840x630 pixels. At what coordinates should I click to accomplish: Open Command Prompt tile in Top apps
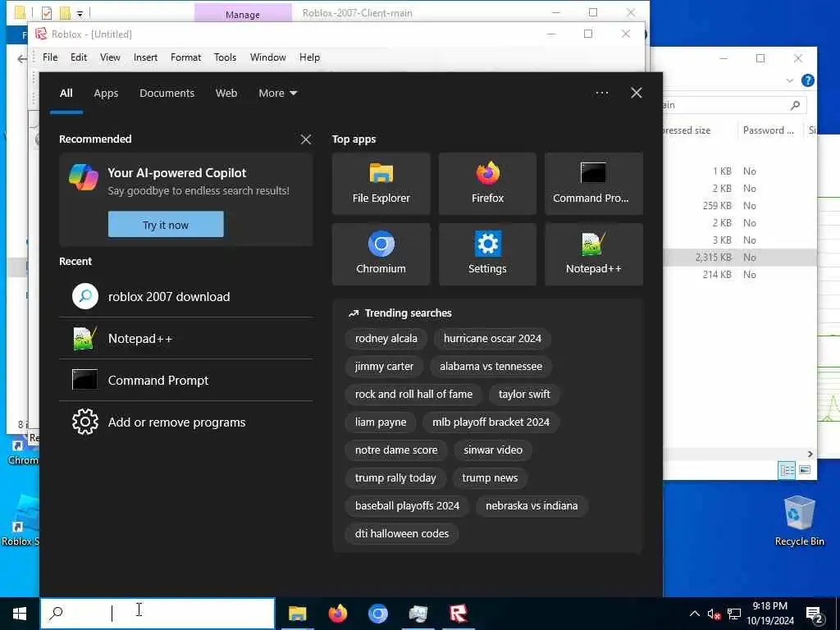(594, 183)
